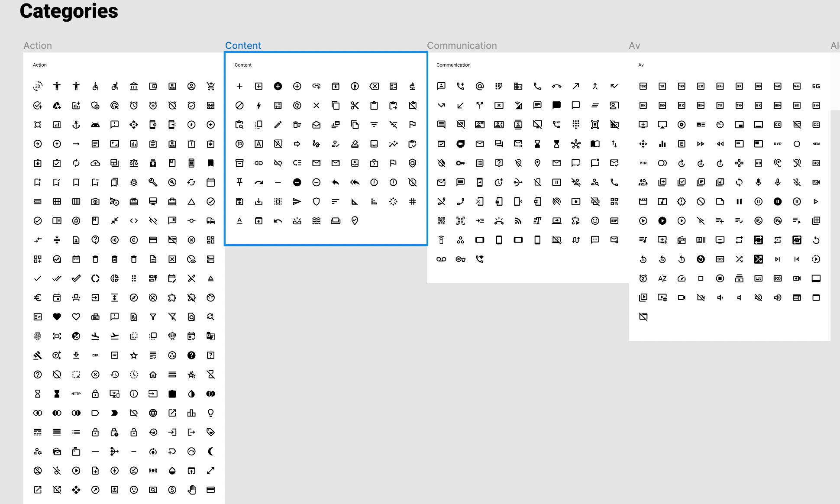840x504 pixels.
Task: Click the Categories heading text
Action: coord(69,11)
